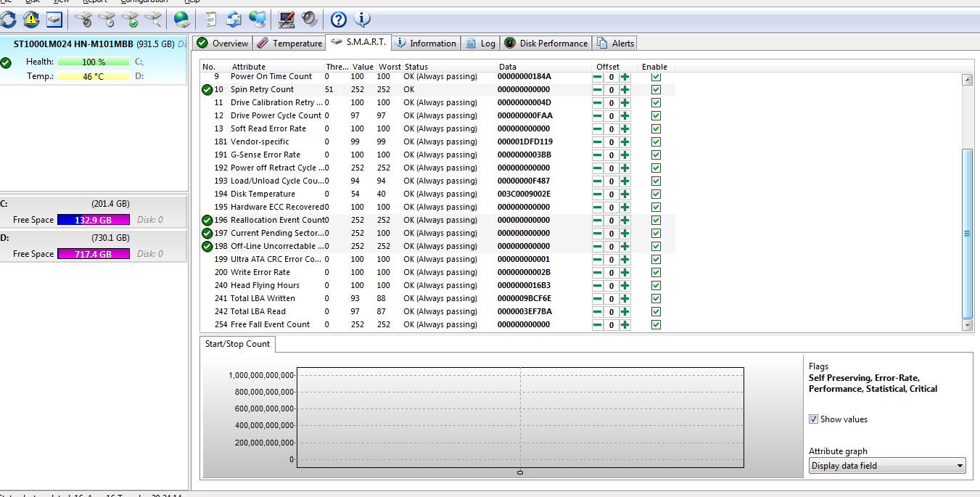Click the yellow warning alert toolbar icon
Screen dimensions: 980x497
point(30,19)
